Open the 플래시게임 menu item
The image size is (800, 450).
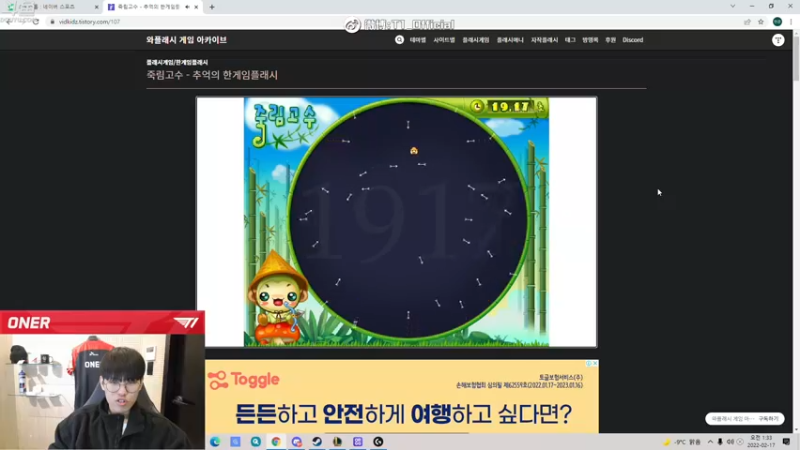tap(476, 40)
